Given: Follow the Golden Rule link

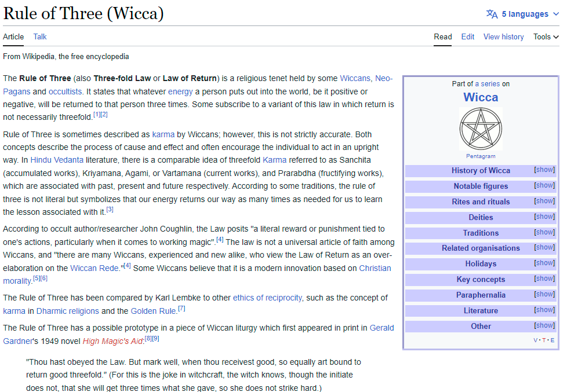Looking at the screenshot, I should 154,311.
